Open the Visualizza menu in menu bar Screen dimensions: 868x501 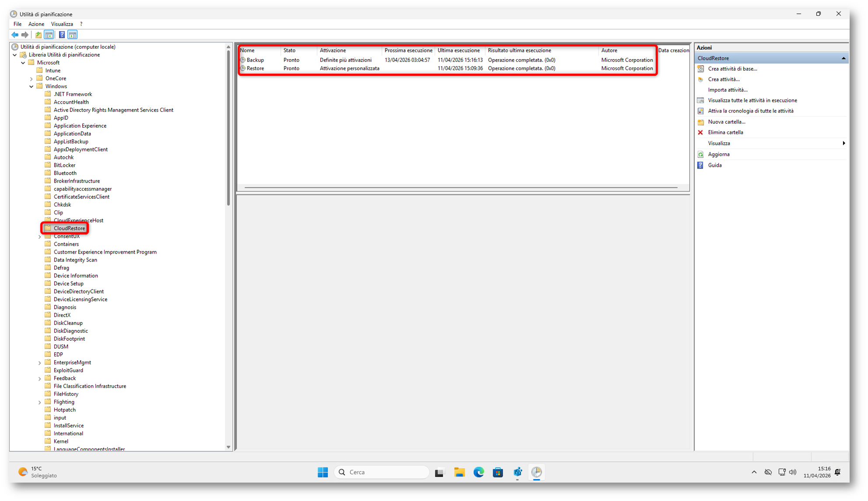click(62, 24)
